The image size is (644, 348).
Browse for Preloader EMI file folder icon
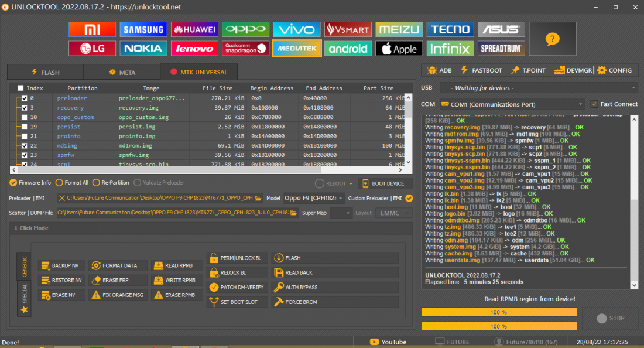(x=258, y=198)
